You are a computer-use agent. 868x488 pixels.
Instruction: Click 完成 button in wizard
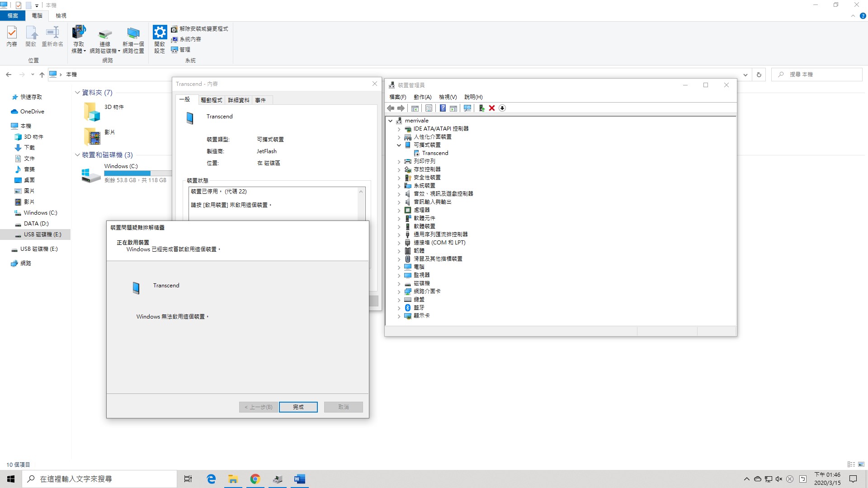(298, 407)
